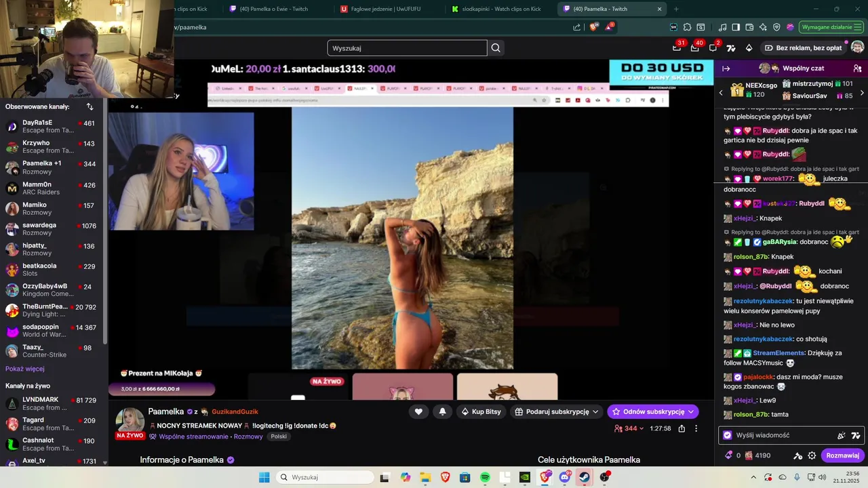
Task: Open NVIDIA app from the taskbar
Action: [525, 477]
